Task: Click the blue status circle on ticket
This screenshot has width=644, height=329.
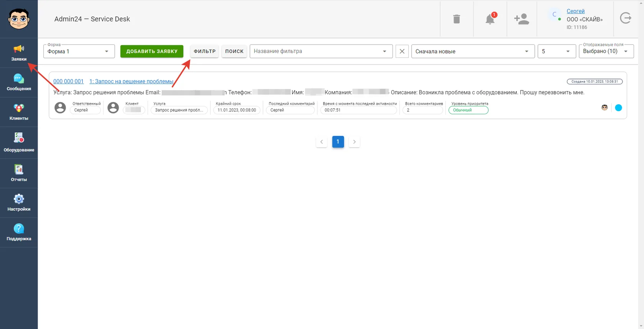Action: click(618, 108)
